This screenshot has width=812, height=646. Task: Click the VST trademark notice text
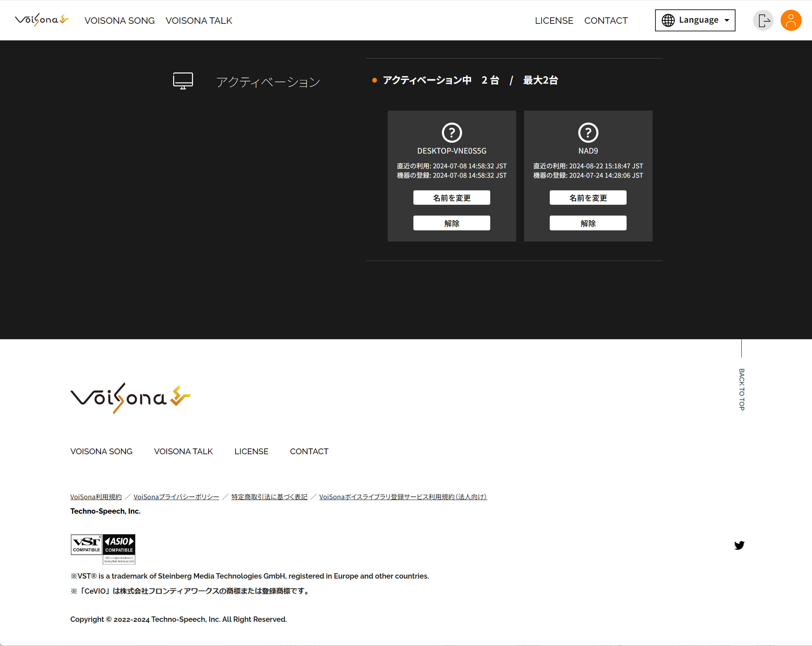tap(250, 576)
